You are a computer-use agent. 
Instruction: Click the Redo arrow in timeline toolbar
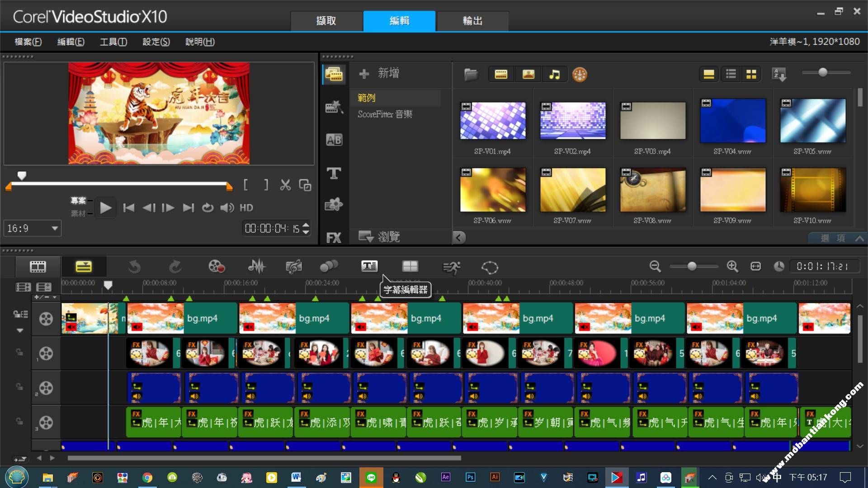(x=175, y=267)
